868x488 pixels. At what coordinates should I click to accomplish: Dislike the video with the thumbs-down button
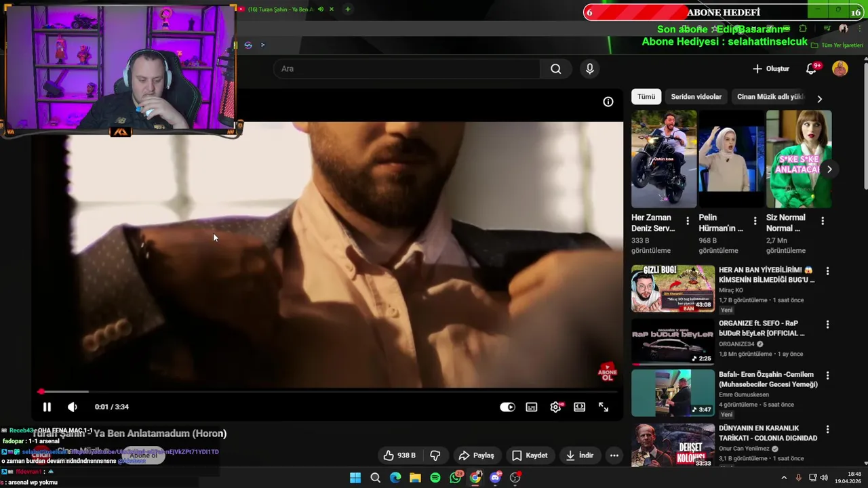coord(435,455)
